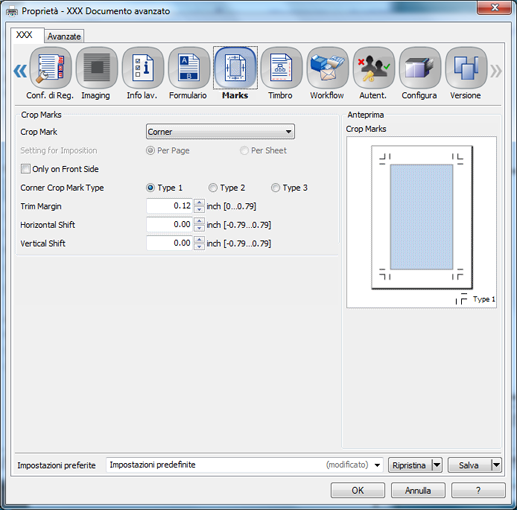Image resolution: width=517 pixels, height=510 pixels.
Task: Open the Formulario icon
Action: [x=189, y=68]
